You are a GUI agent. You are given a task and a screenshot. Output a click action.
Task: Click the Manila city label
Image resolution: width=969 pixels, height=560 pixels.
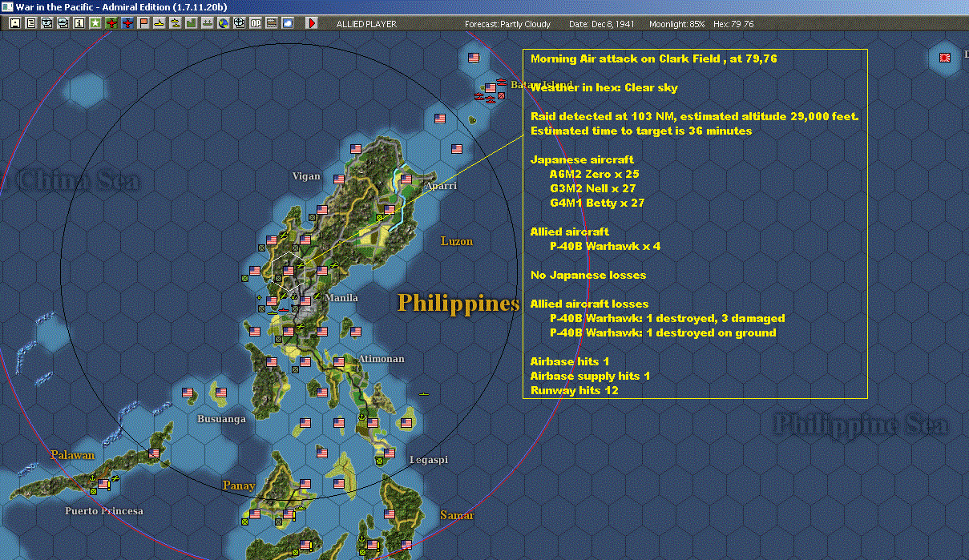pyautogui.click(x=341, y=297)
